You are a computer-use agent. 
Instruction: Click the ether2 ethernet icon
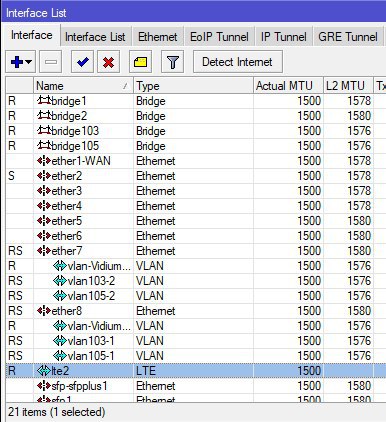click(44, 176)
